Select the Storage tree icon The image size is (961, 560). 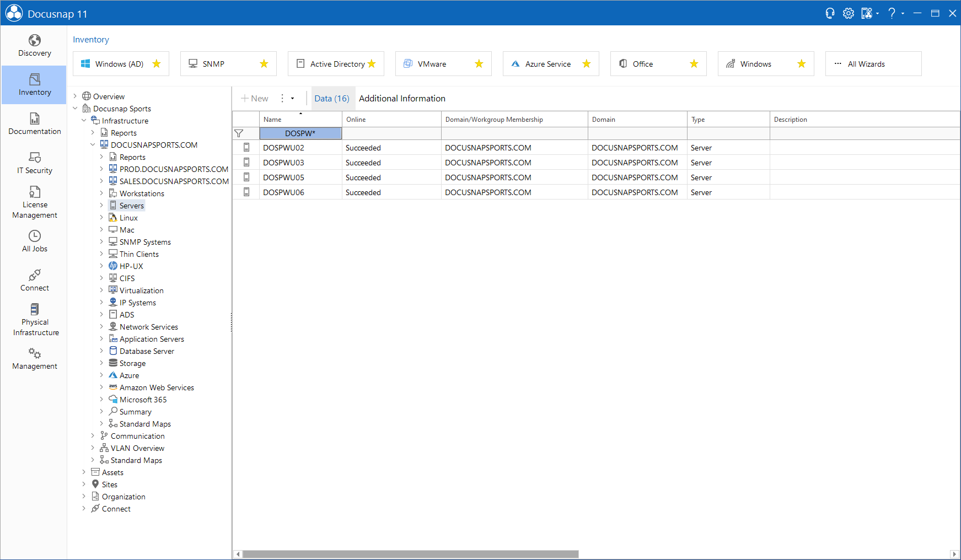pyautogui.click(x=113, y=363)
